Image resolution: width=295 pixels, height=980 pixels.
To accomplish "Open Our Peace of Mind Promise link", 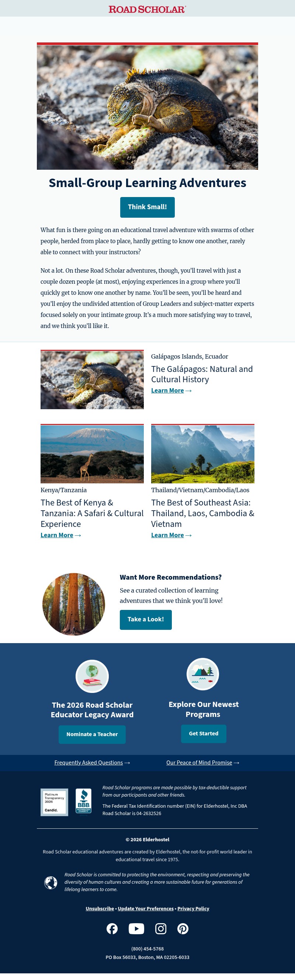I will click(199, 762).
